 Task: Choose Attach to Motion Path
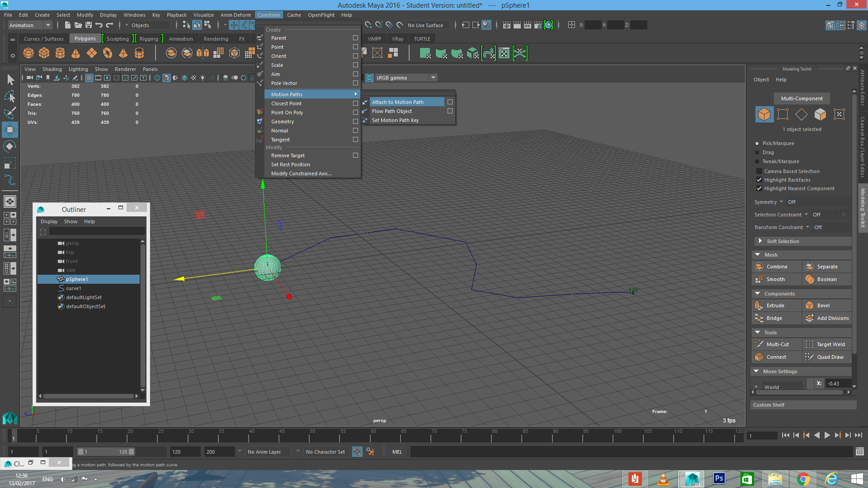(398, 102)
